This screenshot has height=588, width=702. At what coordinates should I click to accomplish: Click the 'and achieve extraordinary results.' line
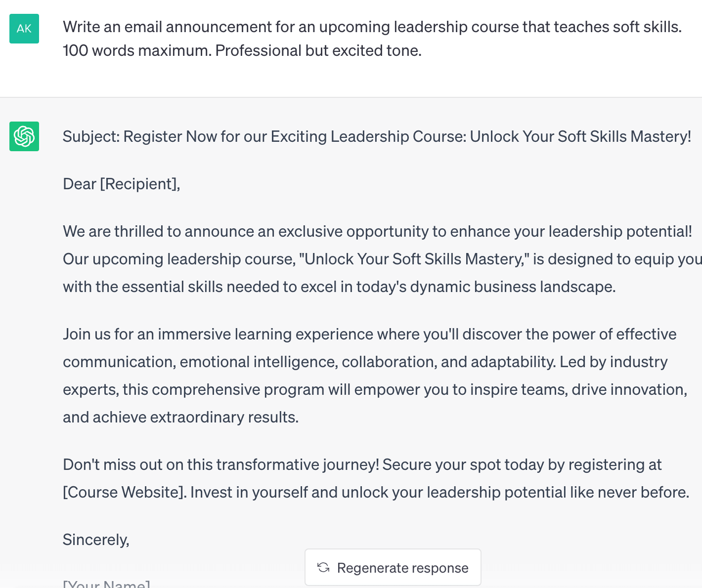click(180, 417)
